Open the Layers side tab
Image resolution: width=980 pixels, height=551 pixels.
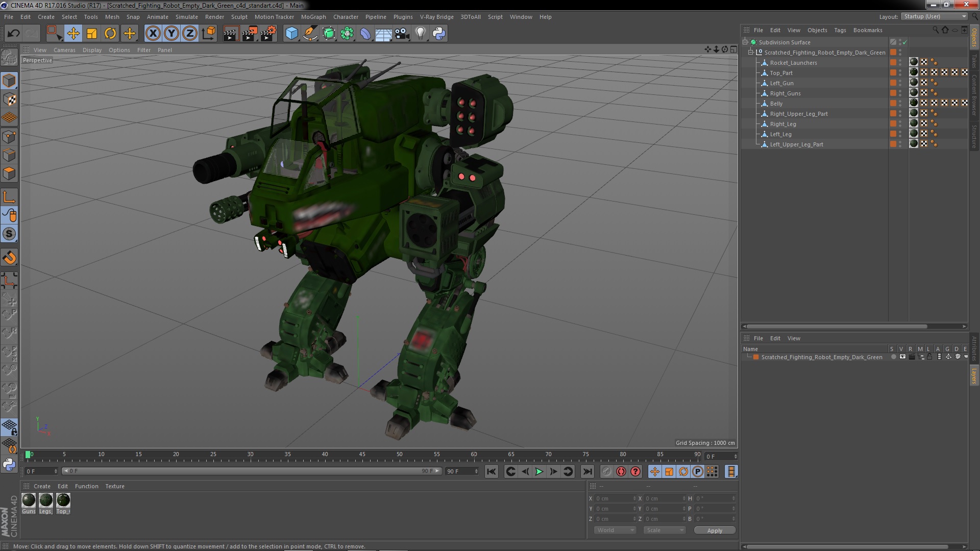click(x=974, y=376)
